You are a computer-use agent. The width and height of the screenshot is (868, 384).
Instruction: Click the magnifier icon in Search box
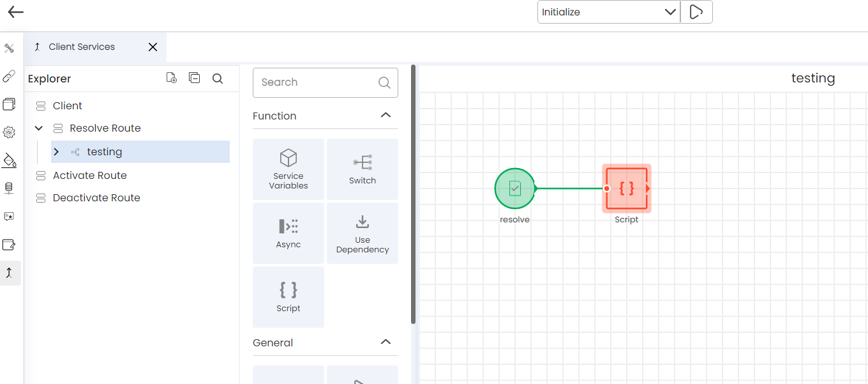pyautogui.click(x=384, y=82)
